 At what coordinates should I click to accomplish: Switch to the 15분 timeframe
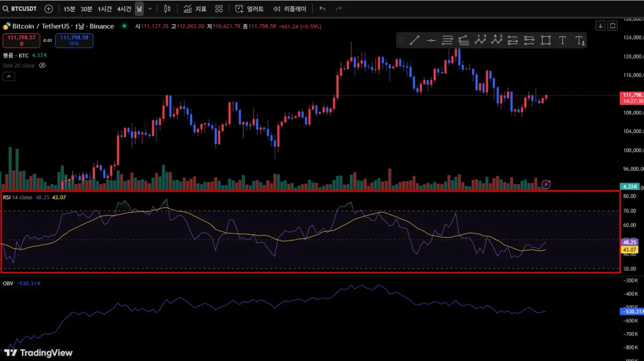[69, 9]
